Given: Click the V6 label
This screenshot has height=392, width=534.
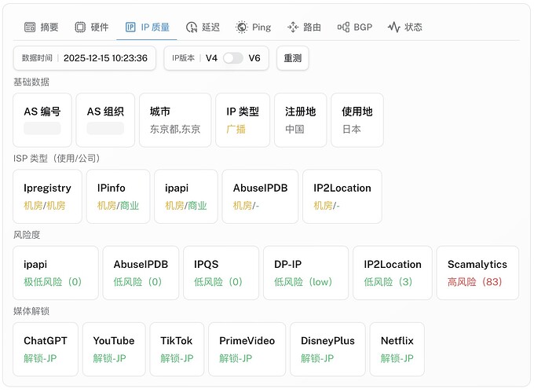Looking at the screenshot, I should 254,58.
